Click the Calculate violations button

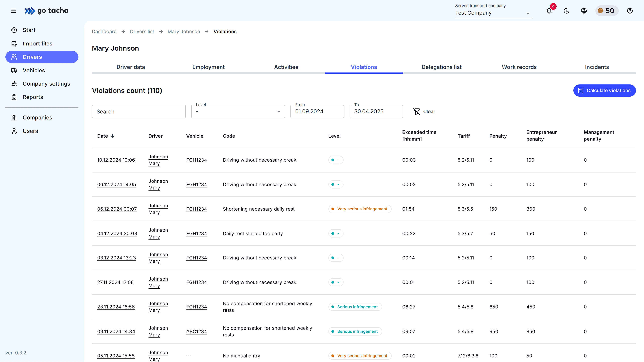pos(604,91)
